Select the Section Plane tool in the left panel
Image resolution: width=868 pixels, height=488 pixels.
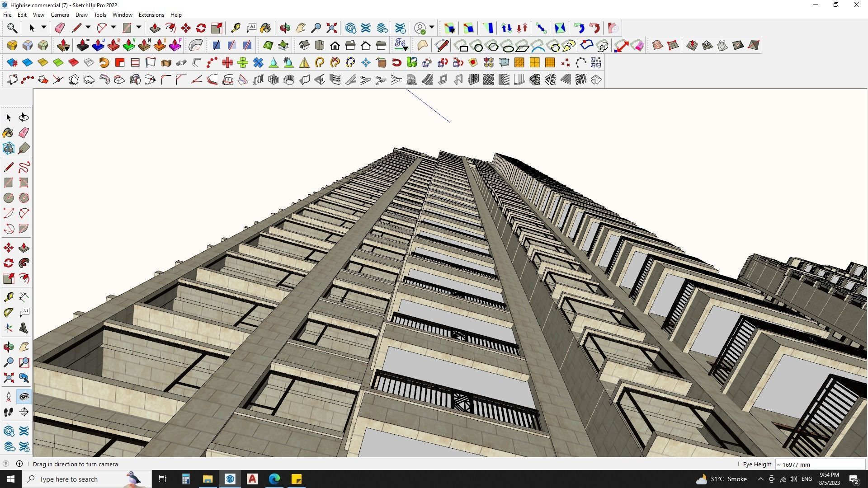(x=24, y=412)
